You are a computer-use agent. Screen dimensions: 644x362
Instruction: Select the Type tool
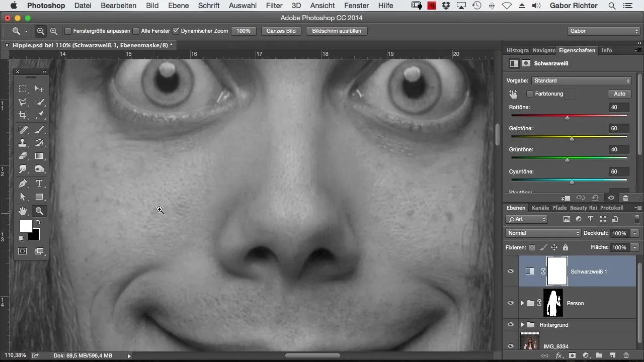click(39, 184)
